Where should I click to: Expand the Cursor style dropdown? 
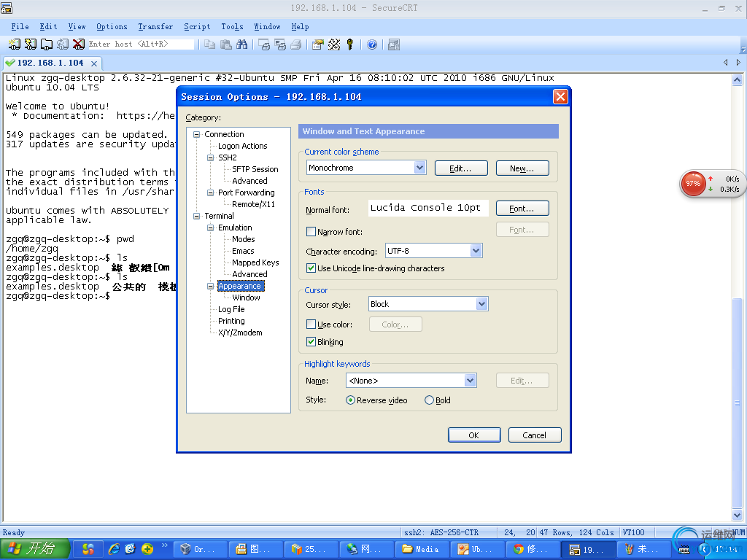[481, 304]
